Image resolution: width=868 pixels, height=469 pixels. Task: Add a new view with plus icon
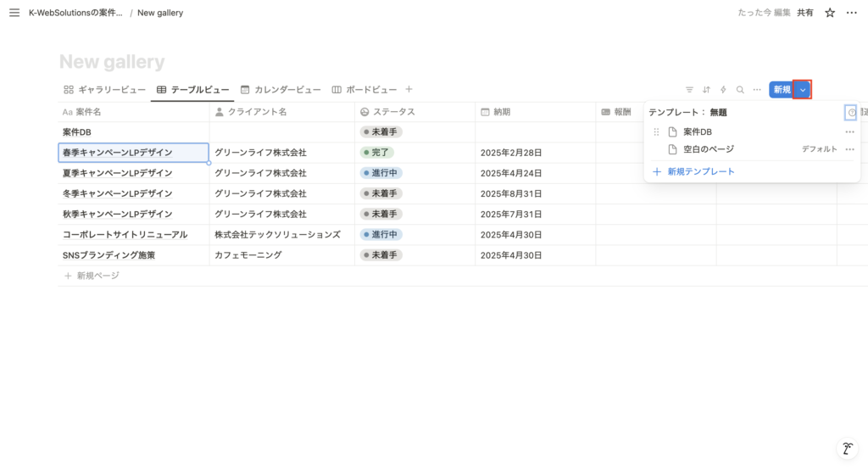pos(409,89)
